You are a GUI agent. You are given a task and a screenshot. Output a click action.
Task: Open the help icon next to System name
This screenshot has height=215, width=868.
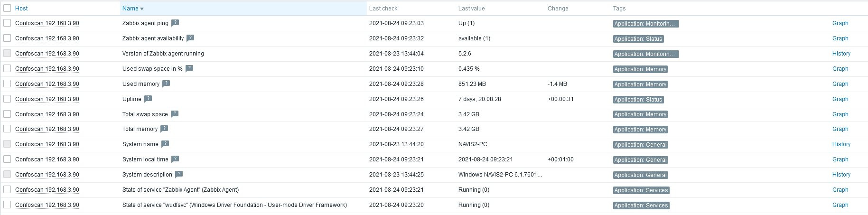coord(165,144)
